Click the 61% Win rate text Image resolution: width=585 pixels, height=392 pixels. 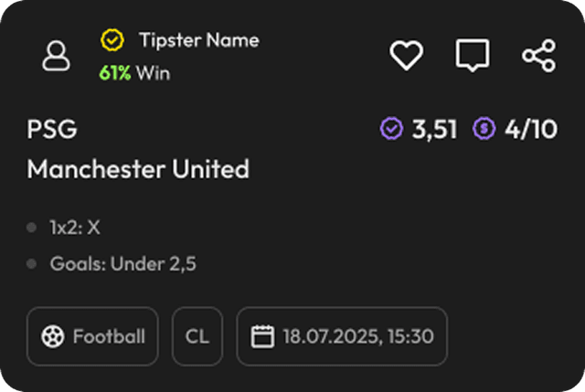coord(134,73)
